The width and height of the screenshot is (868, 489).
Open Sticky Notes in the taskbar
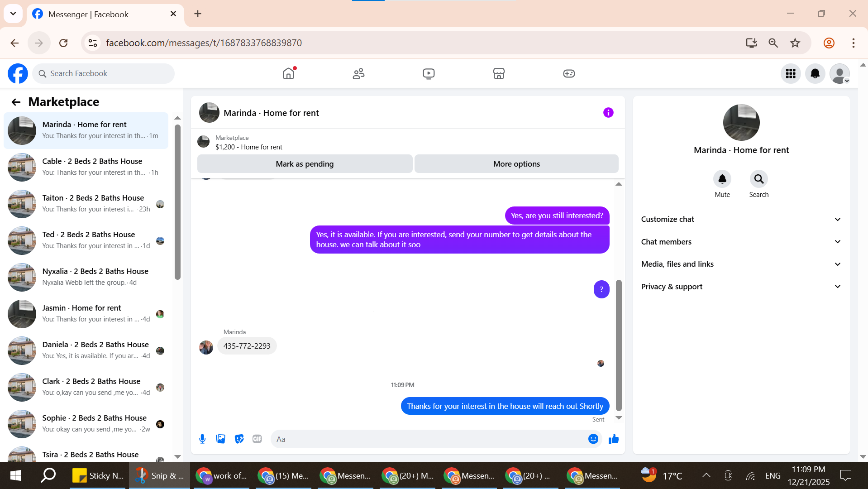(98, 475)
